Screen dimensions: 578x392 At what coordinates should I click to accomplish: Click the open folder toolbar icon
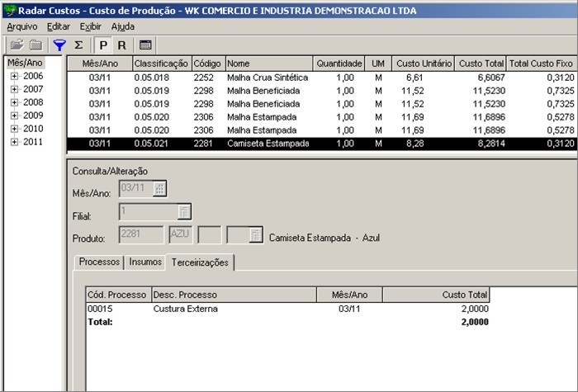(16, 45)
